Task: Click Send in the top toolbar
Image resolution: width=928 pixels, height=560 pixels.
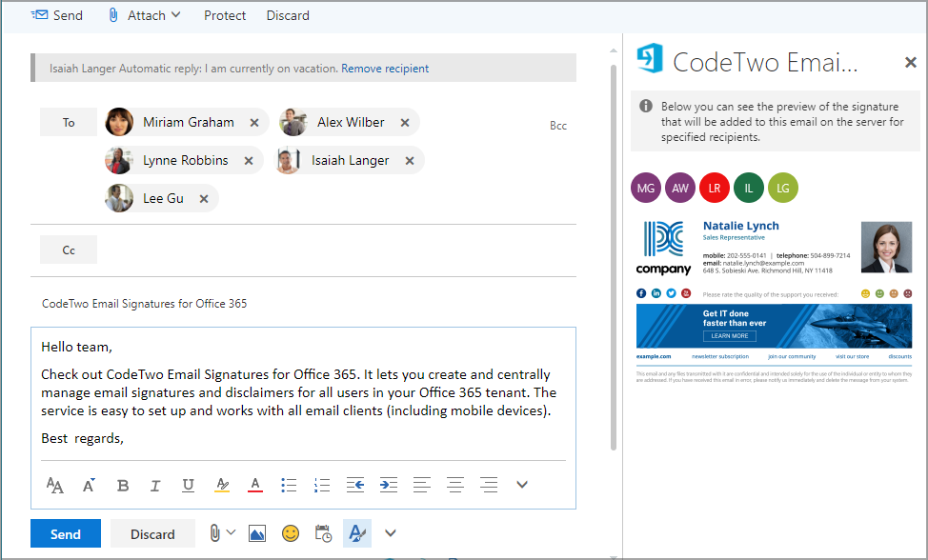Action: [x=57, y=15]
